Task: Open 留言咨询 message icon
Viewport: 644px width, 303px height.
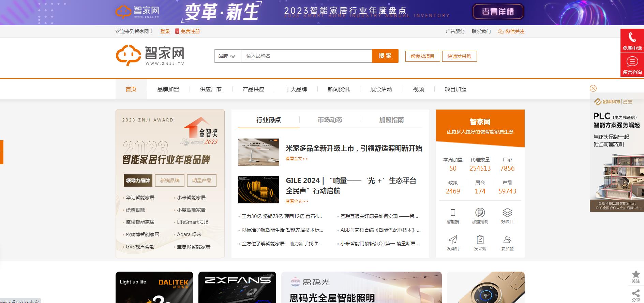Action: (x=632, y=62)
